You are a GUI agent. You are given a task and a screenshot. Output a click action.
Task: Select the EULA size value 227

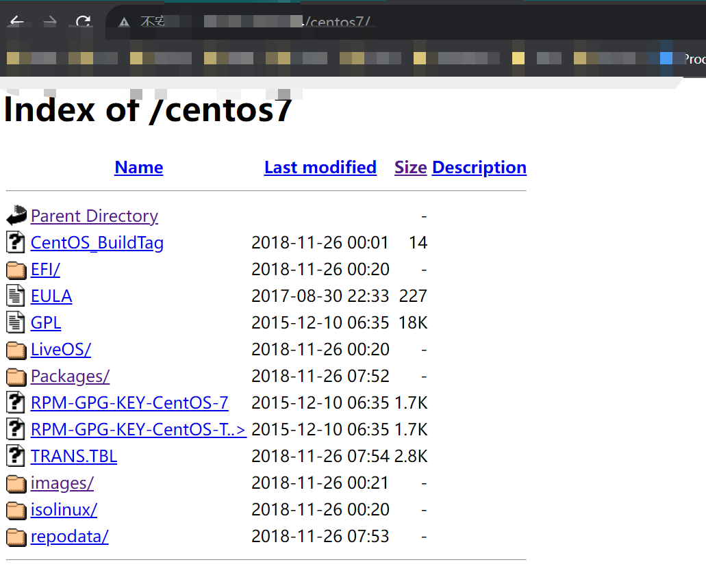tap(413, 296)
